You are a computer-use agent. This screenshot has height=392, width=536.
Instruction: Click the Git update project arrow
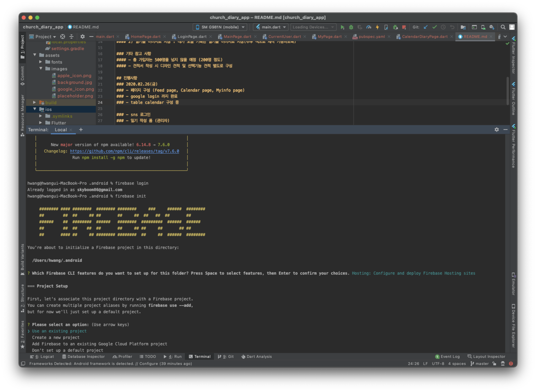(x=426, y=27)
